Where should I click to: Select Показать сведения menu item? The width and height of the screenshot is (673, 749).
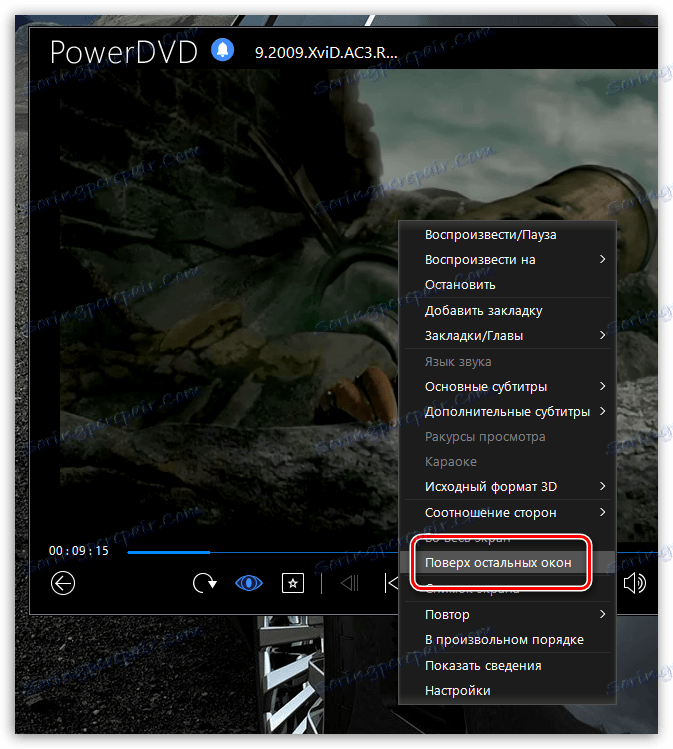(507, 665)
